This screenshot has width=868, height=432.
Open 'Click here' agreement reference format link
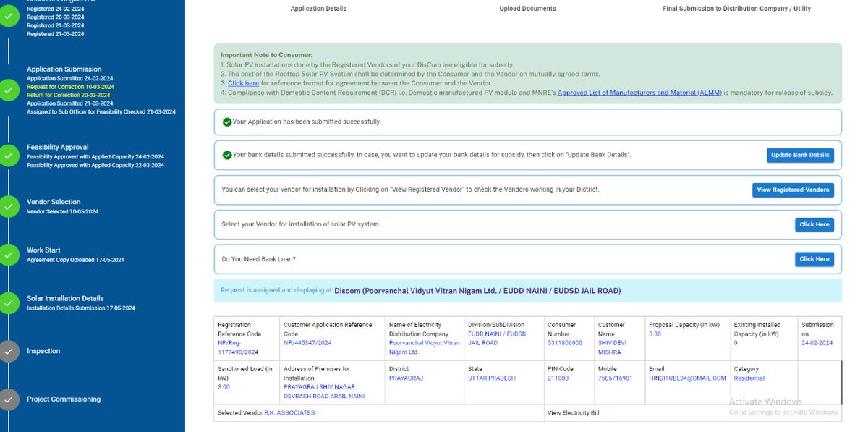point(243,83)
